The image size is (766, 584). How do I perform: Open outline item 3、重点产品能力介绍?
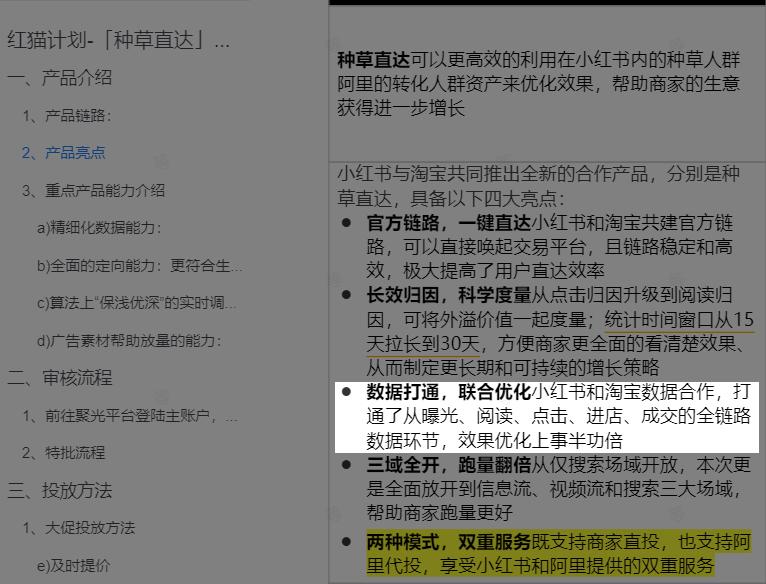tap(93, 190)
